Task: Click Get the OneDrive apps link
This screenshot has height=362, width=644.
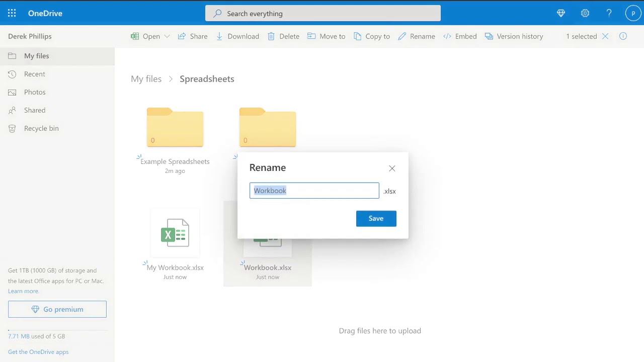Action: pos(38,352)
